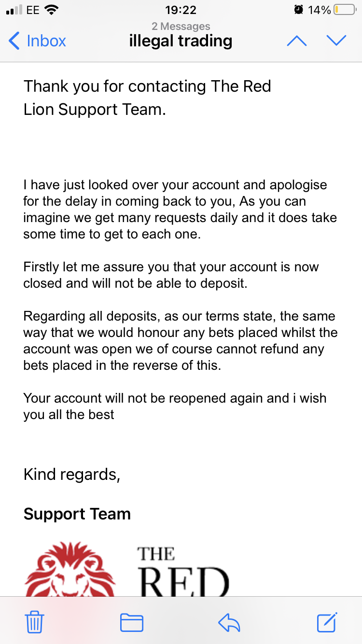Viewport: 362px width, 644px height.
Task: Tap the battery icon in status bar
Action: click(x=344, y=10)
